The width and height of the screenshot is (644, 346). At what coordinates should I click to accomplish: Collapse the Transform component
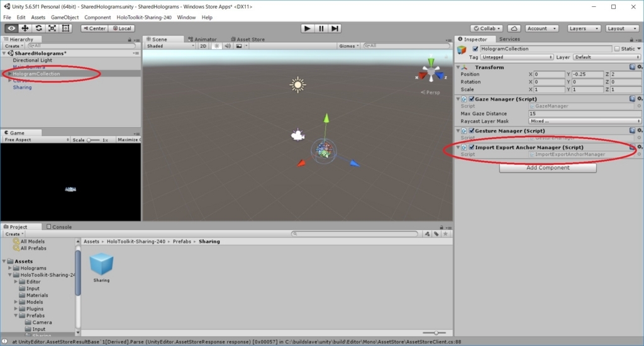click(458, 67)
